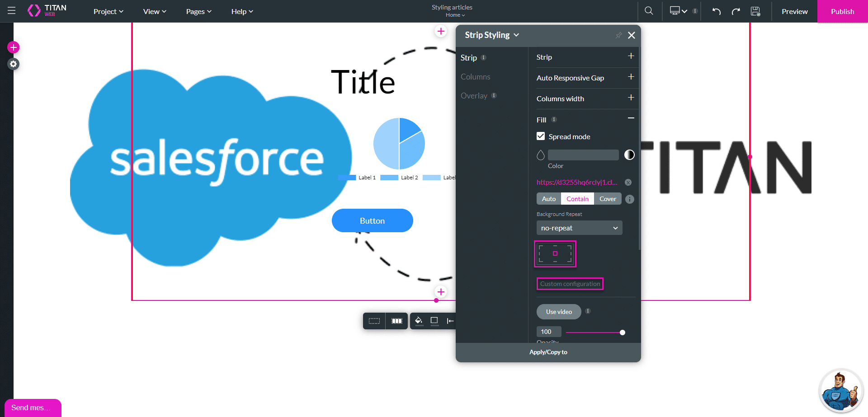Viewport: 868px width, 417px height.
Task: Expand the Columns width section
Action: [x=631, y=98]
